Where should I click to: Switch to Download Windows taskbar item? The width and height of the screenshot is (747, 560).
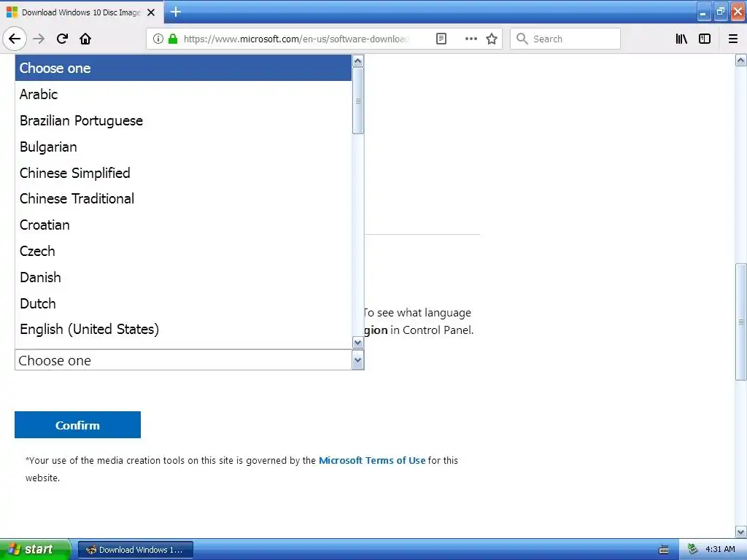135,550
